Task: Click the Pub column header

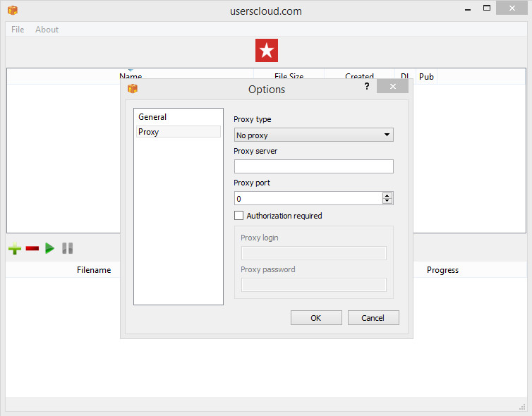Action: tap(426, 77)
